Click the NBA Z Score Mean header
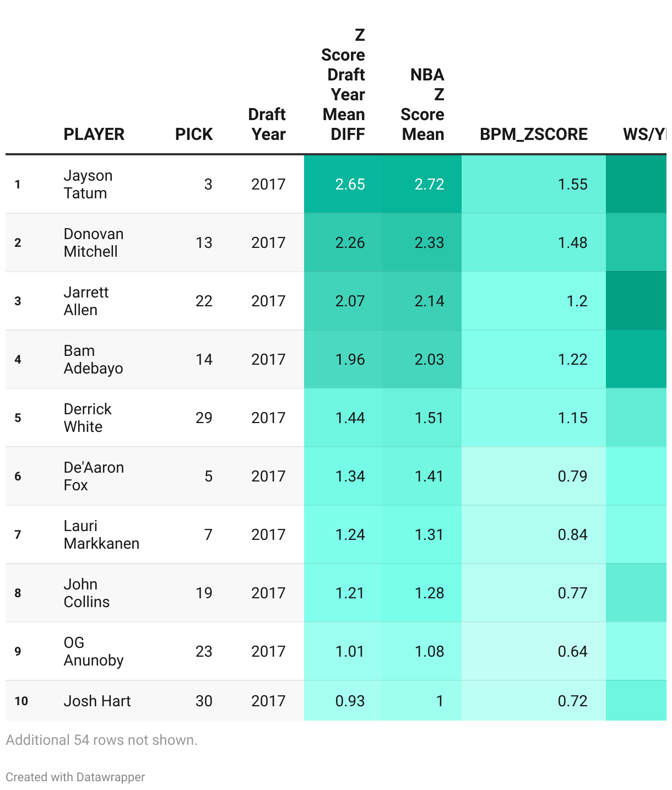 pyautogui.click(x=422, y=104)
